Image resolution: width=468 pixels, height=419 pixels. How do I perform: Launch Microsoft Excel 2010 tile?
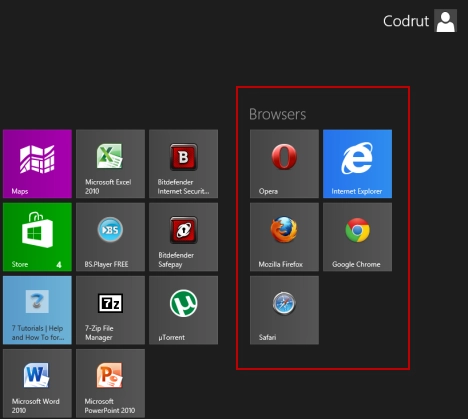pos(110,164)
